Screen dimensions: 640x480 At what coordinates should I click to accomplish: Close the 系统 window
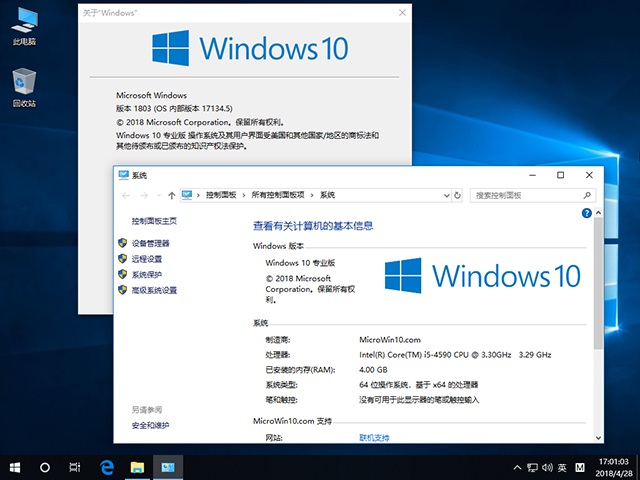point(589,175)
